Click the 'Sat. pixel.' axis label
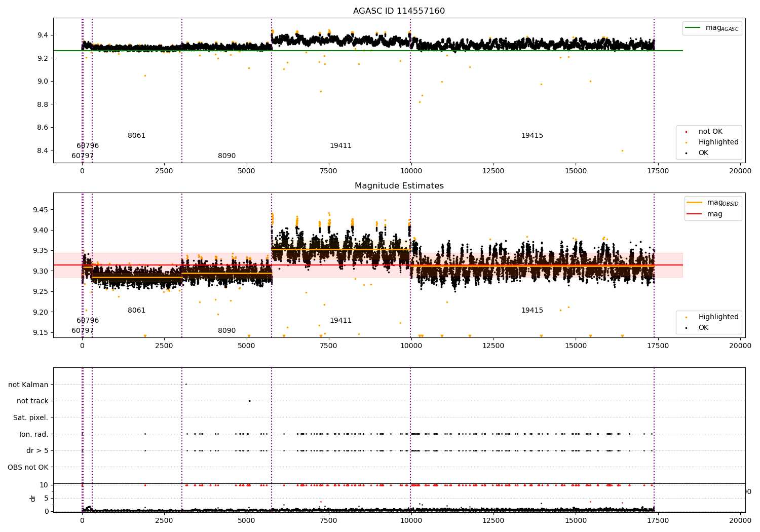Viewport: 760px width, 532px height. coord(31,418)
